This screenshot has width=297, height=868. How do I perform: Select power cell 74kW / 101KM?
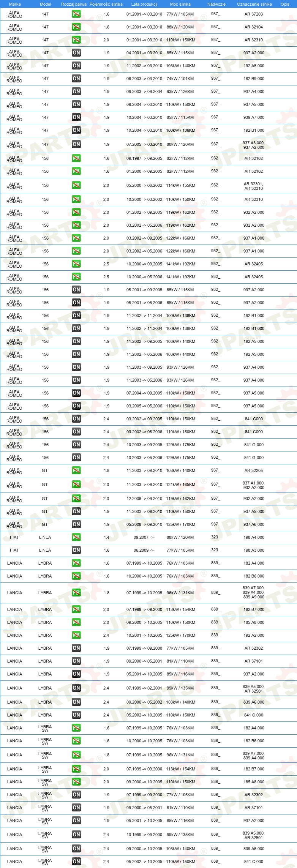coord(180,79)
